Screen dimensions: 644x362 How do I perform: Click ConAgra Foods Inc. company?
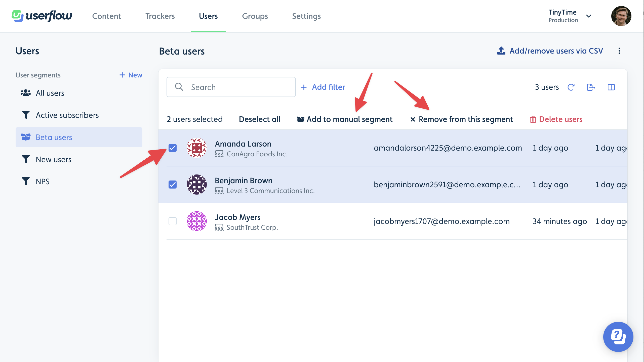click(257, 154)
